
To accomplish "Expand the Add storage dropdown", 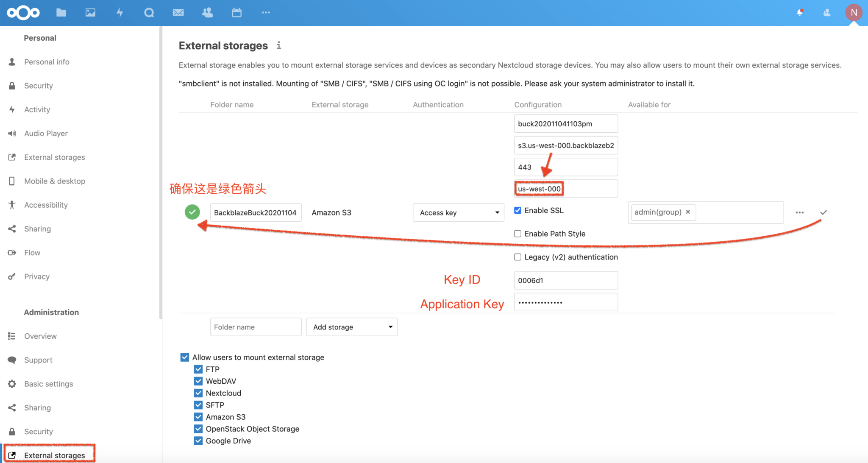I will pyautogui.click(x=351, y=327).
